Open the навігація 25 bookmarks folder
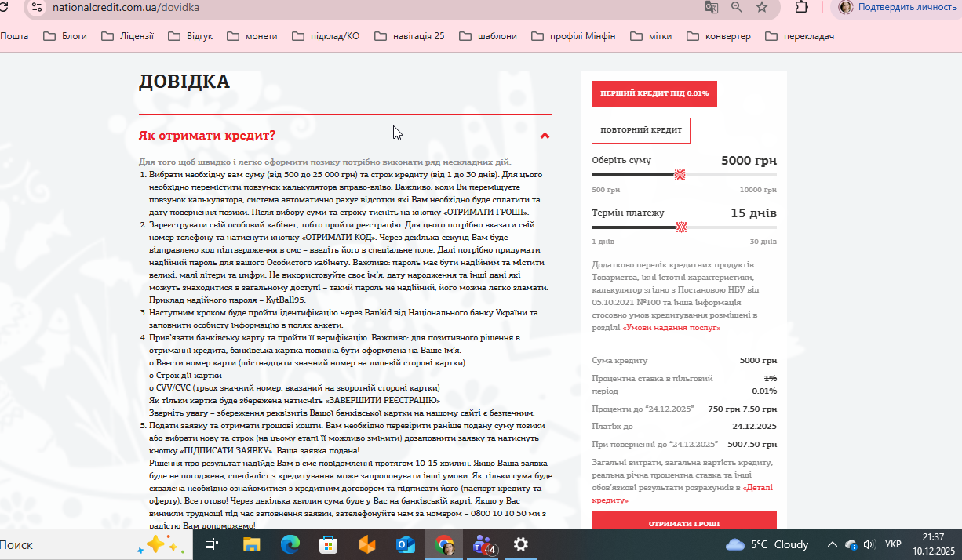962x560 pixels. click(410, 36)
